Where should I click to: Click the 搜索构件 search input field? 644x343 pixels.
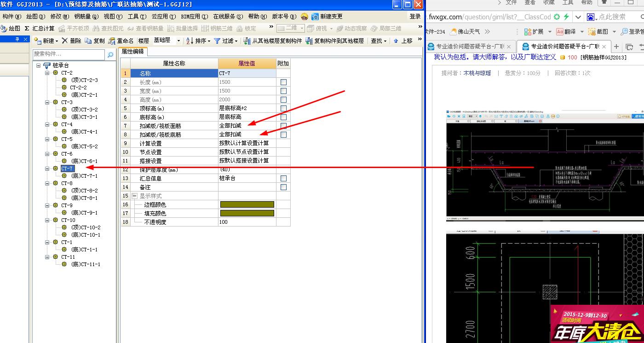pos(69,54)
